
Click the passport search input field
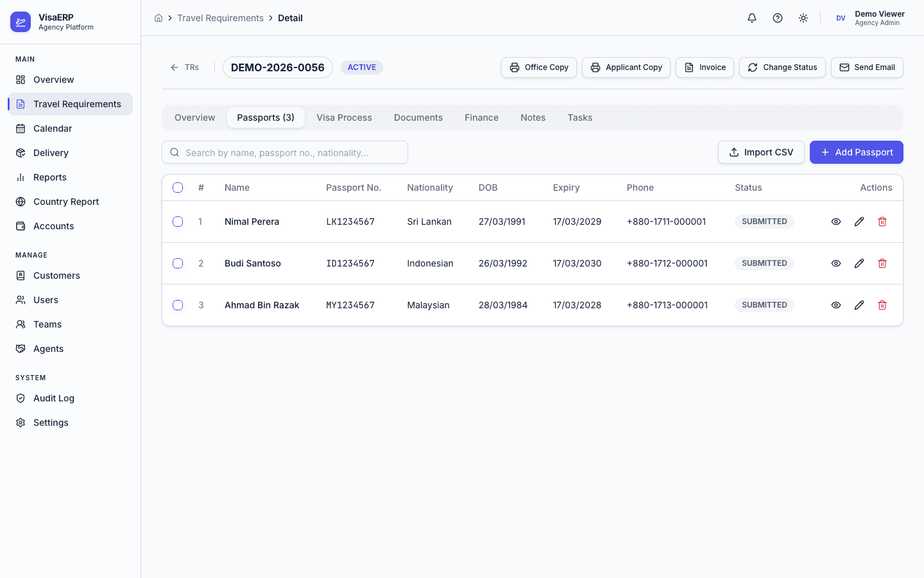[285, 152]
